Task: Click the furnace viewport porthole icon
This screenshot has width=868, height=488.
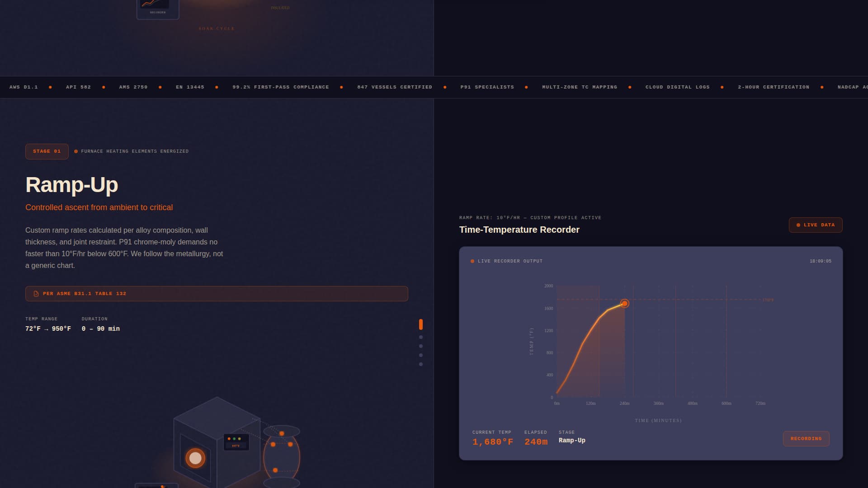Action: (194, 458)
